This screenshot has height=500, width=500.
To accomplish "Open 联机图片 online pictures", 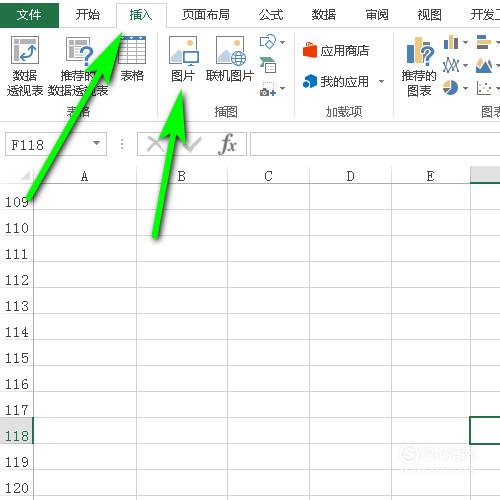I will (231, 50).
